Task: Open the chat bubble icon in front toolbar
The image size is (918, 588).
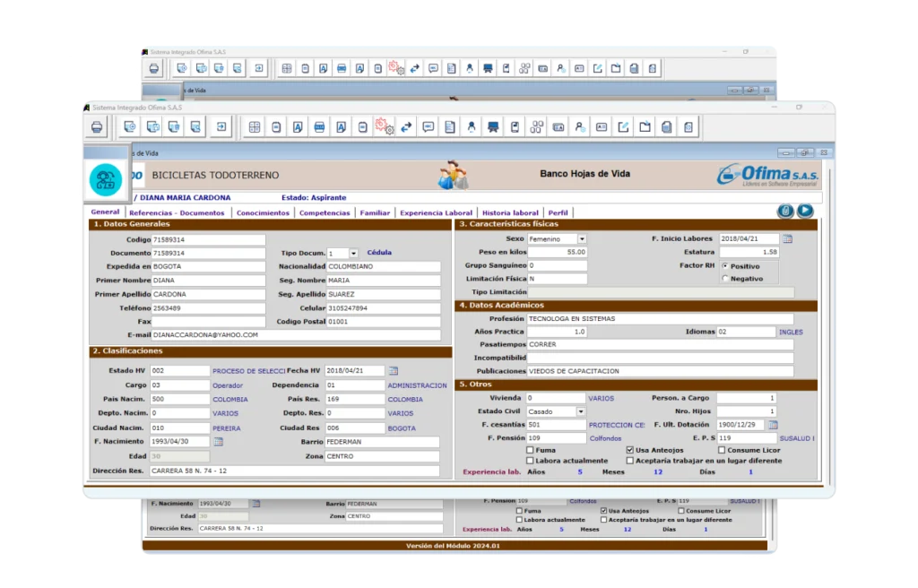Action: pos(428,127)
